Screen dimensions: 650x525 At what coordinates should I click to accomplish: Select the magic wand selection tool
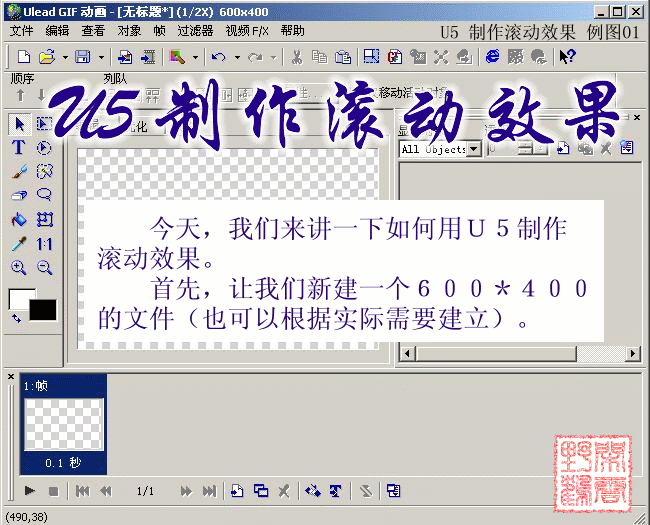44,171
